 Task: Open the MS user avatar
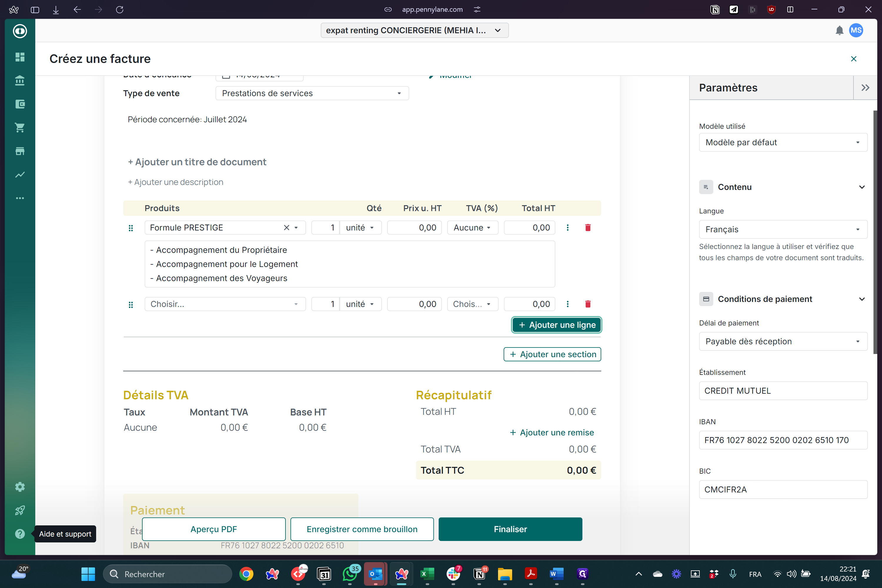click(x=856, y=30)
